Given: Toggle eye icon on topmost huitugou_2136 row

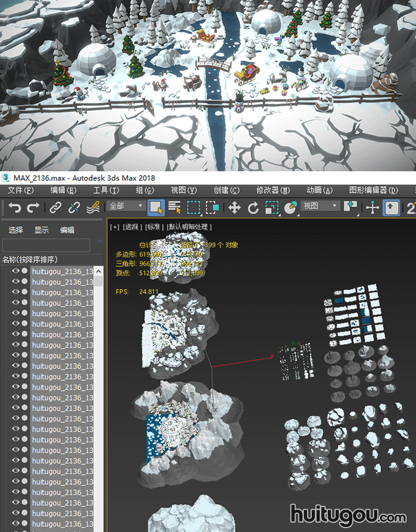Looking at the screenshot, I should click(x=16, y=271).
